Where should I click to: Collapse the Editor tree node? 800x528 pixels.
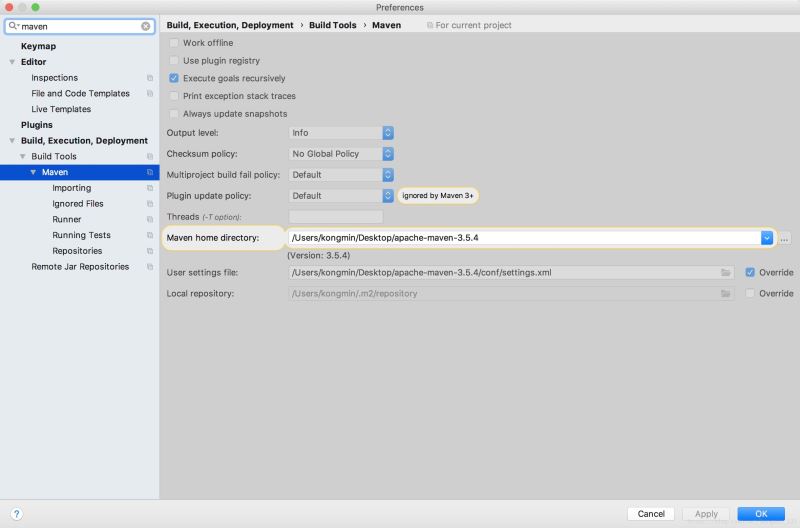pyautogui.click(x=12, y=62)
